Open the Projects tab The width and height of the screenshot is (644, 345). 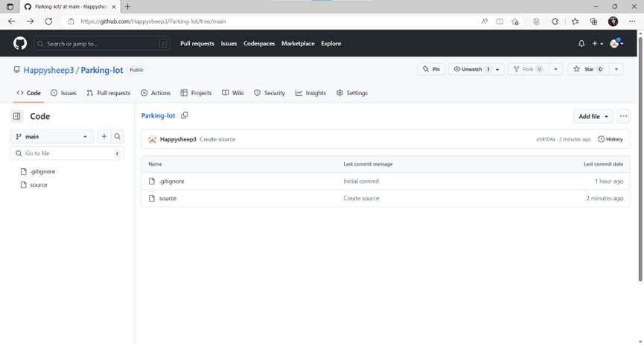coord(197,93)
